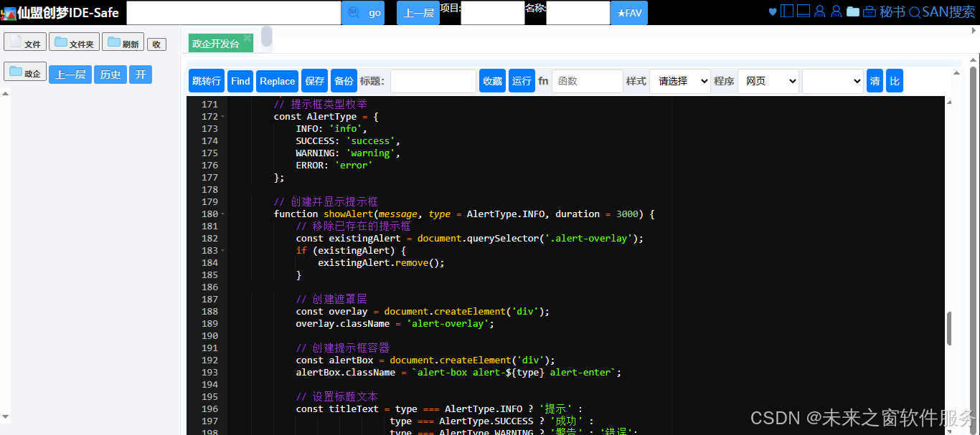Click the '.alert-overlay' string on line 182

pyautogui.click(x=588, y=238)
